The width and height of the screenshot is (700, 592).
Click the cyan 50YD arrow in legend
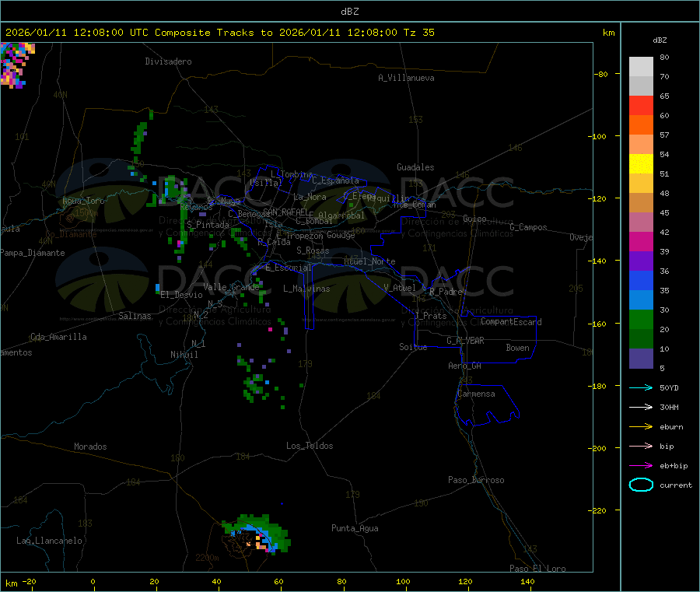click(x=641, y=387)
